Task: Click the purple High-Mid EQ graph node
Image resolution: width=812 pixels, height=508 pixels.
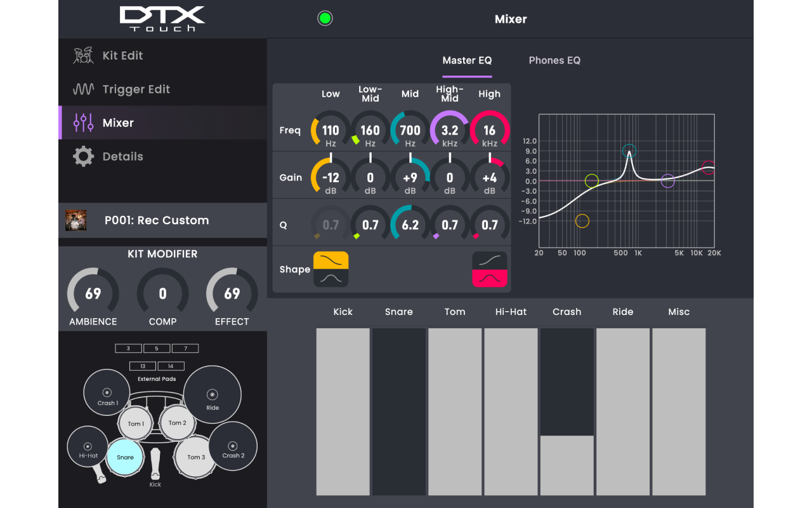Action: coord(667,181)
